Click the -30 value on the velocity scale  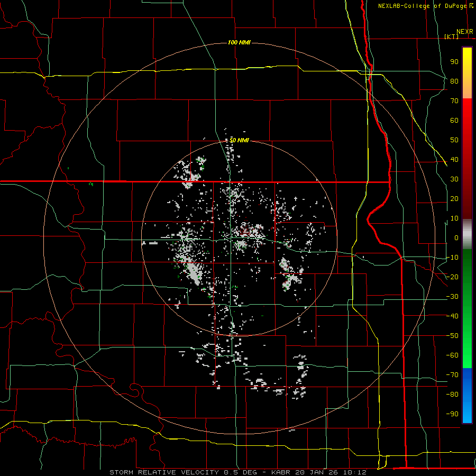point(452,297)
